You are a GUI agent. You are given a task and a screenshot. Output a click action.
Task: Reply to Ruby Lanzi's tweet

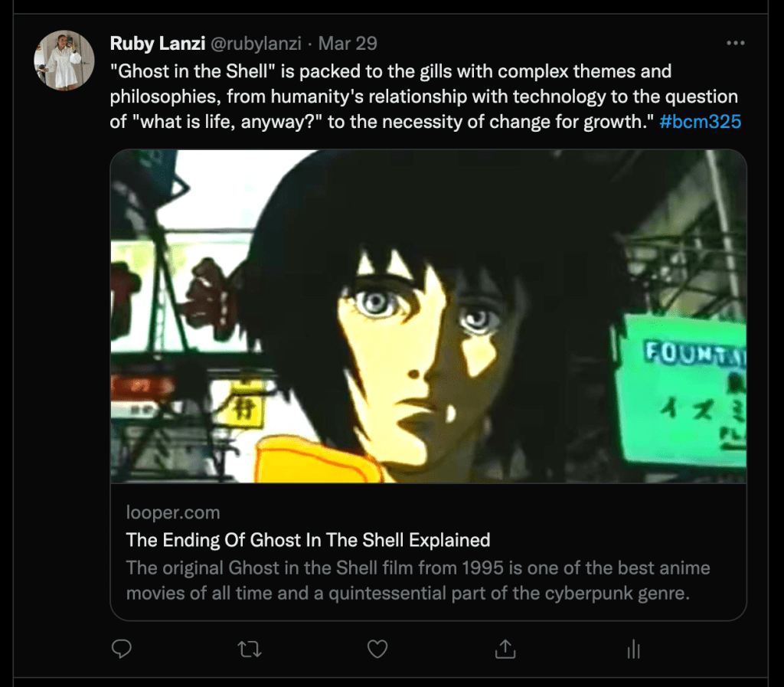(122, 649)
